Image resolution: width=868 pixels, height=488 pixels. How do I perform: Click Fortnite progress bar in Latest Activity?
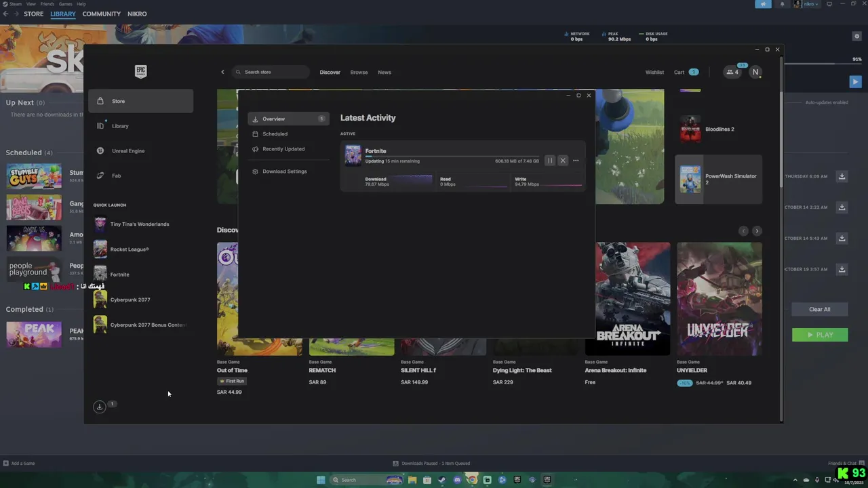(452, 156)
